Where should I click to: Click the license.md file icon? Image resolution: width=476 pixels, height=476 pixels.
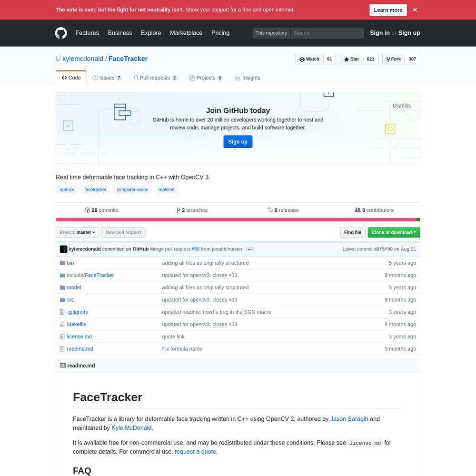(x=62, y=337)
